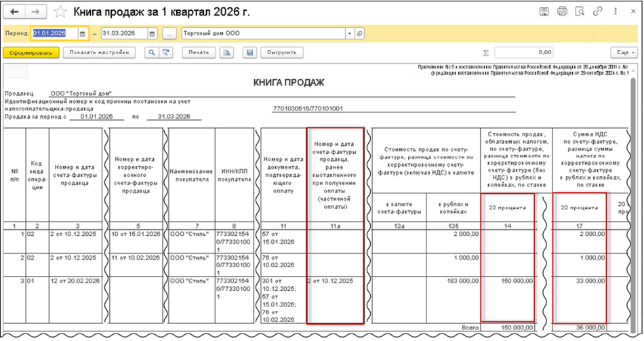The width and height of the screenshot is (644, 341).
Task: Click the Сформировать button
Action: point(31,52)
